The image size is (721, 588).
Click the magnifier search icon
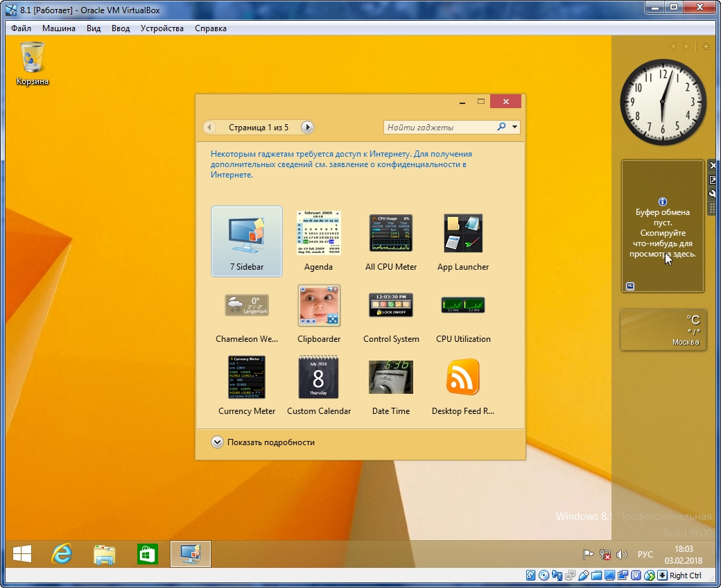click(501, 126)
